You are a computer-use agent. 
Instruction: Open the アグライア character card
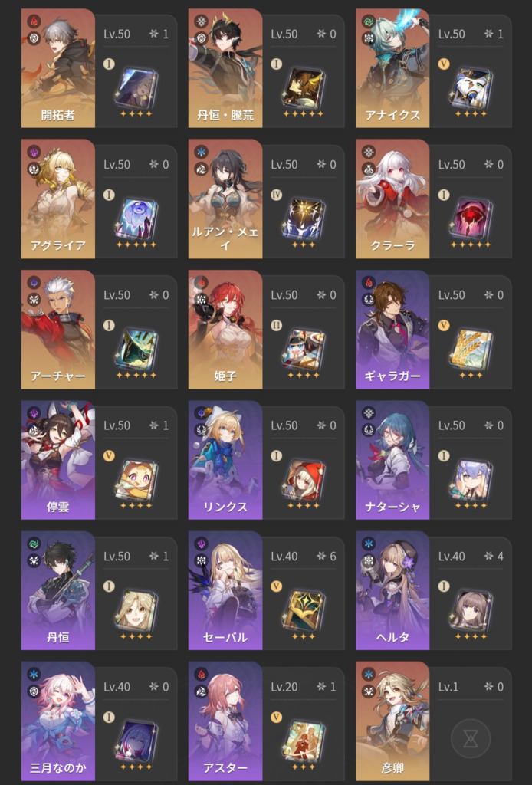(99, 199)
